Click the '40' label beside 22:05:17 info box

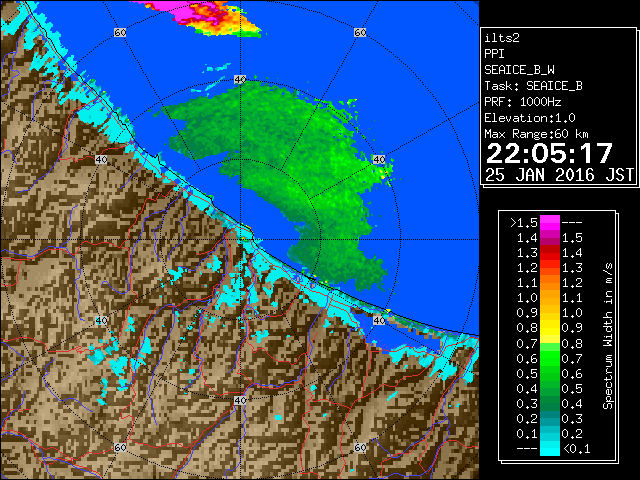pyautogui.click(x=379, y=159)
